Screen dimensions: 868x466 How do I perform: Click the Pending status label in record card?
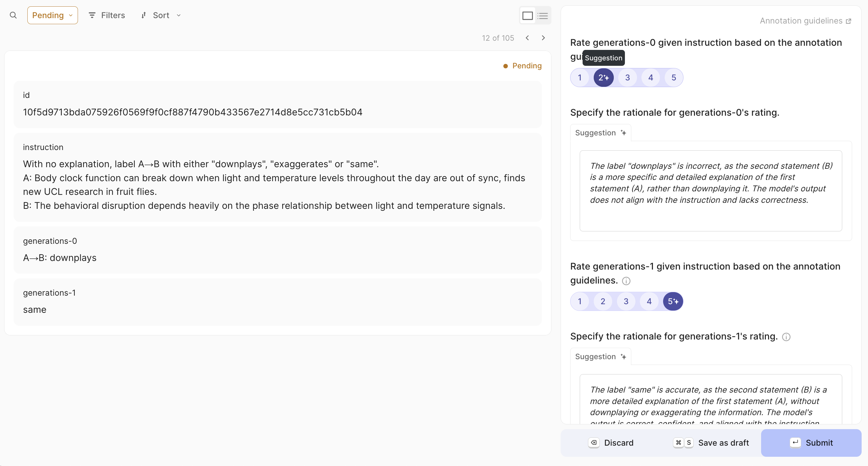point(522,66)
